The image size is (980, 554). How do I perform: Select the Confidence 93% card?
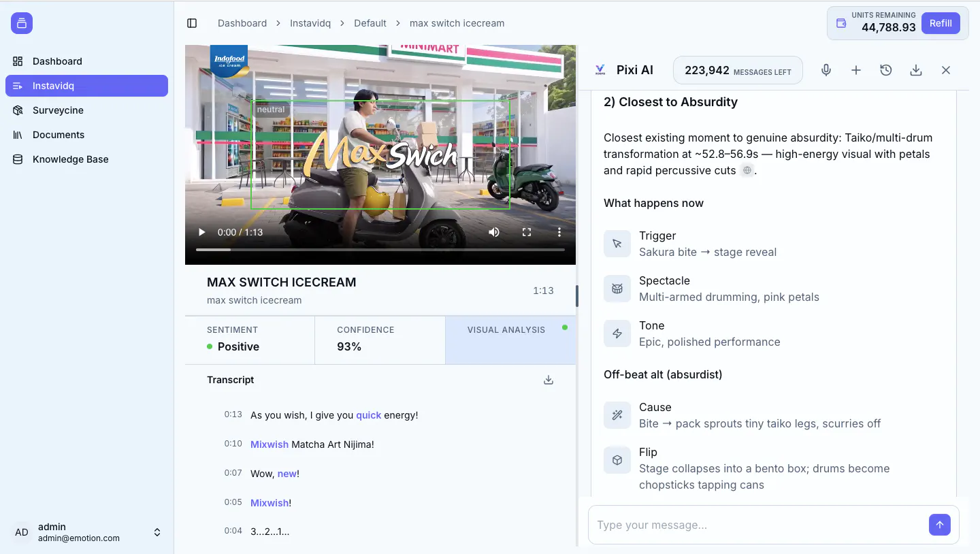point(380,340)
